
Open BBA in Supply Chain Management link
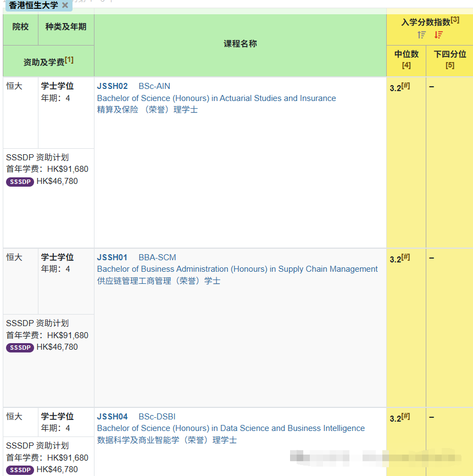click(237, 269)
